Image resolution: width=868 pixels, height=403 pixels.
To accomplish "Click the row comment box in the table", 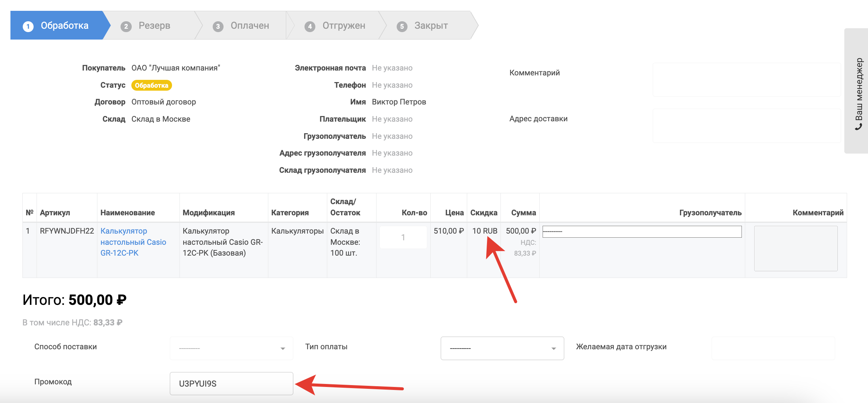I will (x=796, y=248).
